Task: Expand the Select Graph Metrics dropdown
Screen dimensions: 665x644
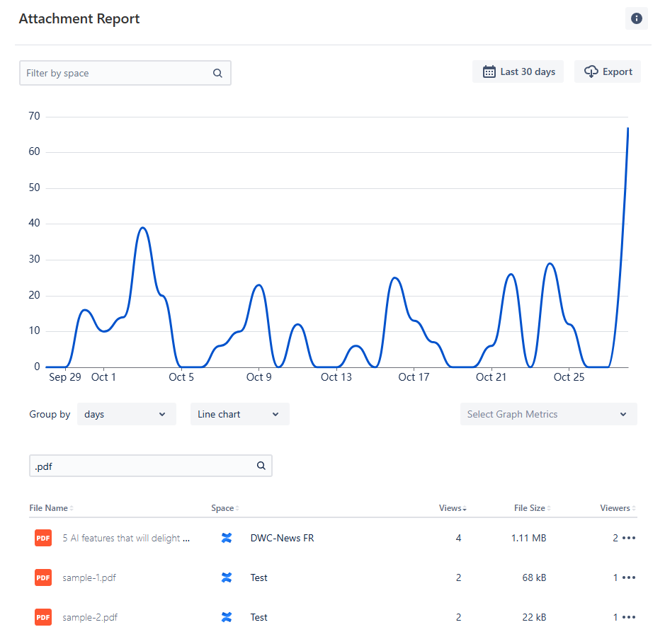Action: (x=548, y=414)
